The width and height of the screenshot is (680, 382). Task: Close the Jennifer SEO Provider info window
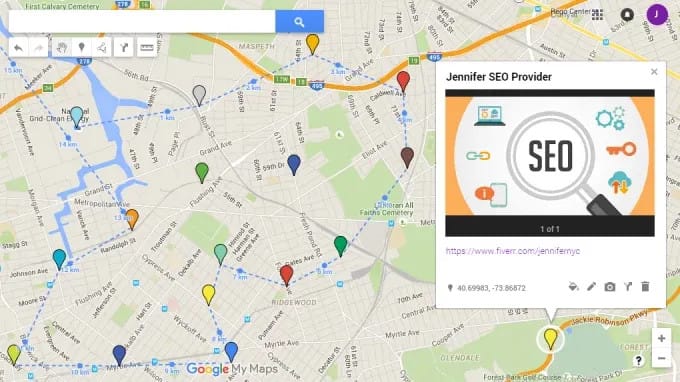tap(654, 72)
